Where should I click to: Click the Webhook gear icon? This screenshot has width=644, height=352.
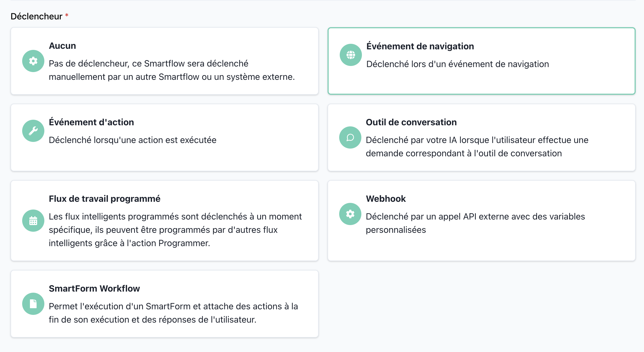(350, 214)
